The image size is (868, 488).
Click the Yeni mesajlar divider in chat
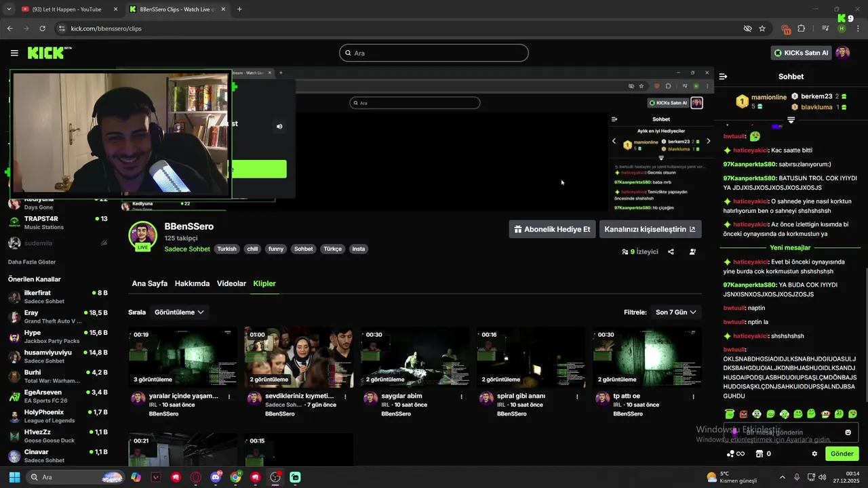tap(790, 248)
